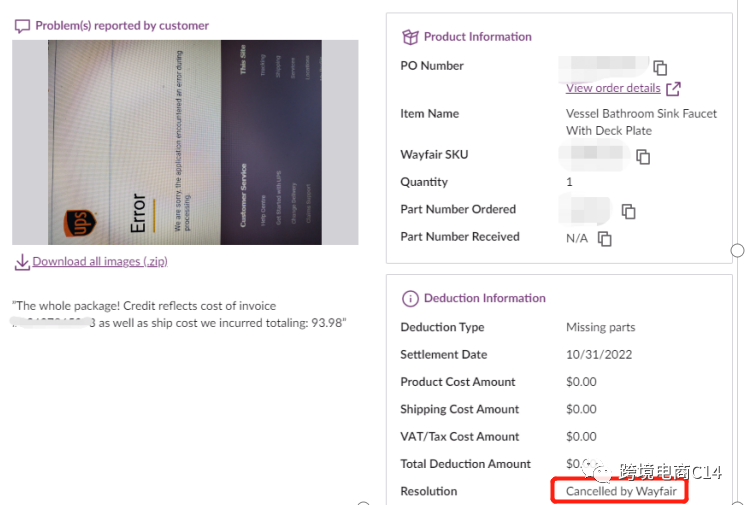Open View order details link
Viewport: 745px width, 505px height.
(613, 88)
